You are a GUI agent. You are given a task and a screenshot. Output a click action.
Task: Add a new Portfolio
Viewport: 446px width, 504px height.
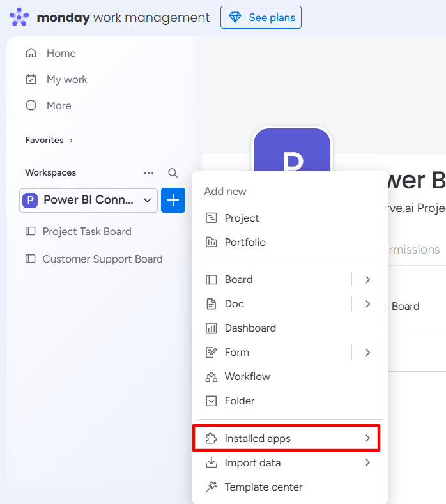pos(245,242)
